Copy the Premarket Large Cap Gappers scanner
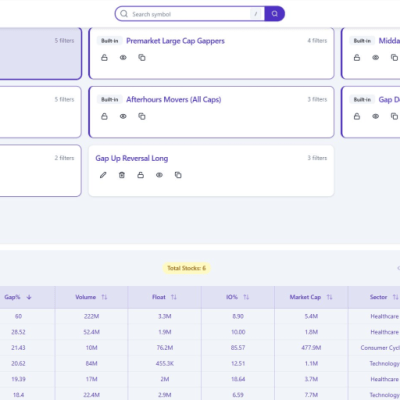The width and height of the screenshot is (400, 400). click(x=142, y=57)
